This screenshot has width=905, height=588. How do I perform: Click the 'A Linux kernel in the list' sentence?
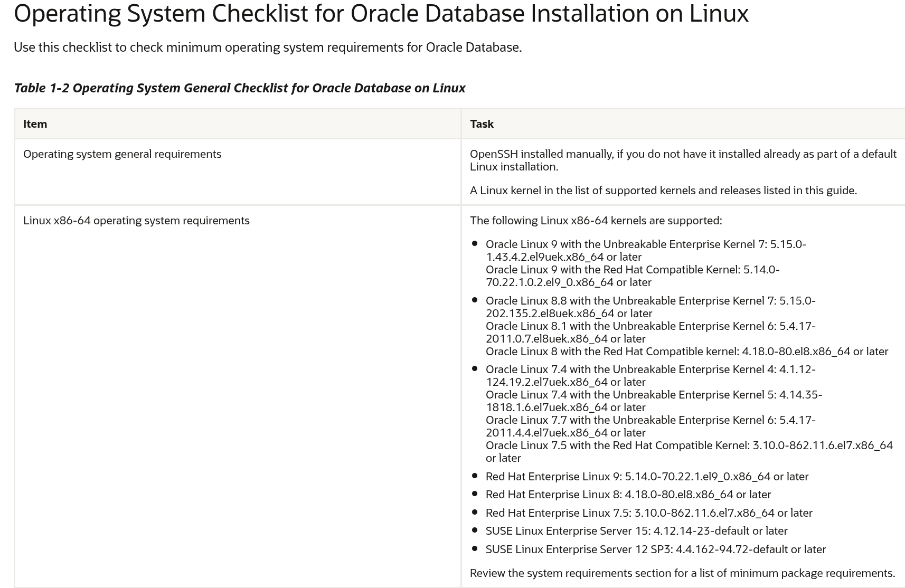[x=663, y=191]
